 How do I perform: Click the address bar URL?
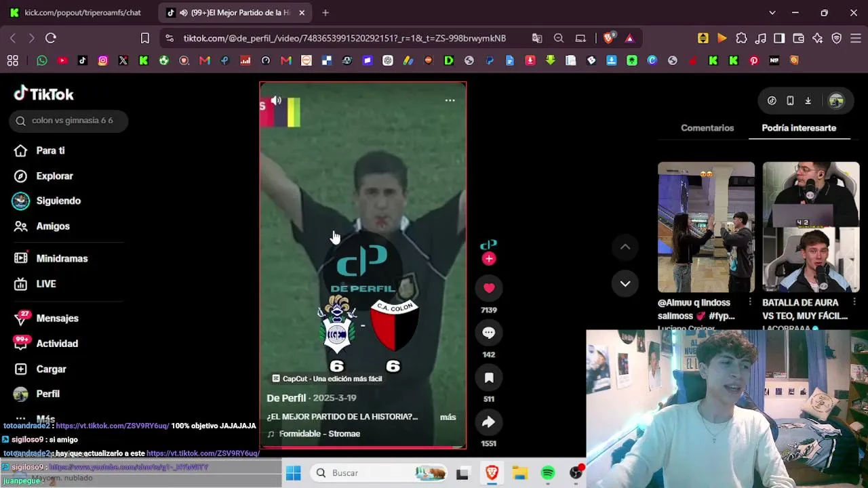point(344,39)
